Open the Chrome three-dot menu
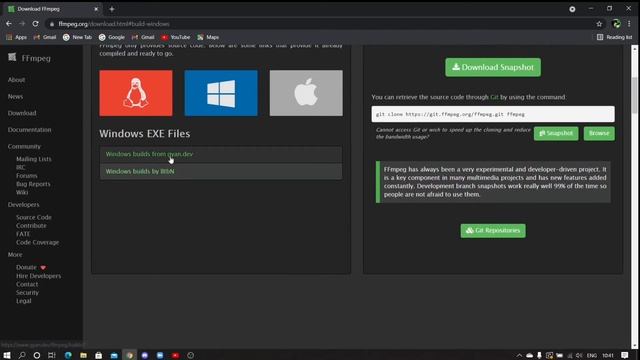This screenshot has width=640, height=360. 629,24
